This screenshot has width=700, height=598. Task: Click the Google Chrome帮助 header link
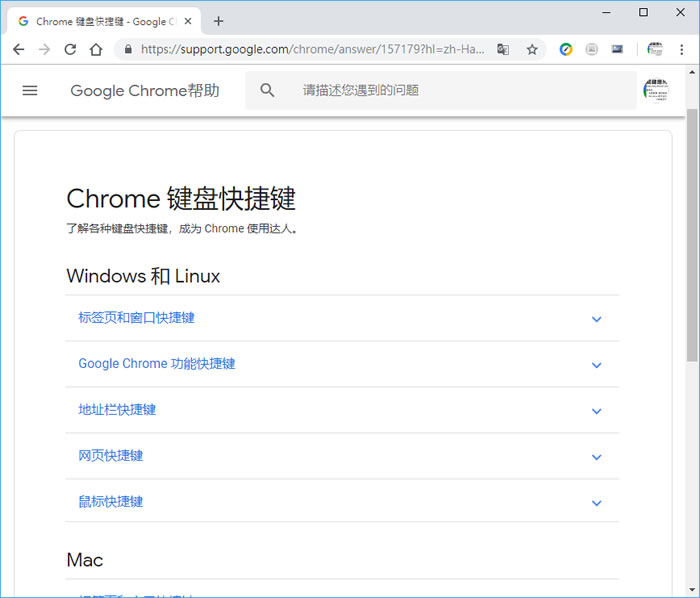pos(144,91)
